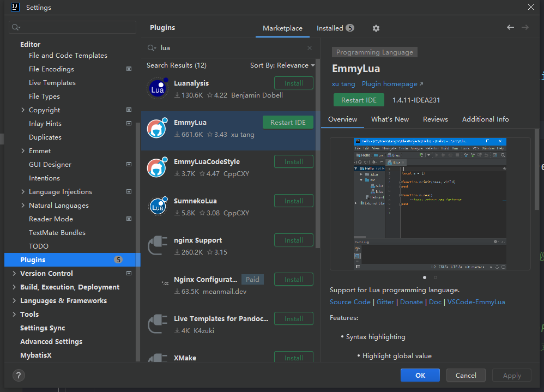Click Restart IDE in EmmyLua list row

pos(288,123)
